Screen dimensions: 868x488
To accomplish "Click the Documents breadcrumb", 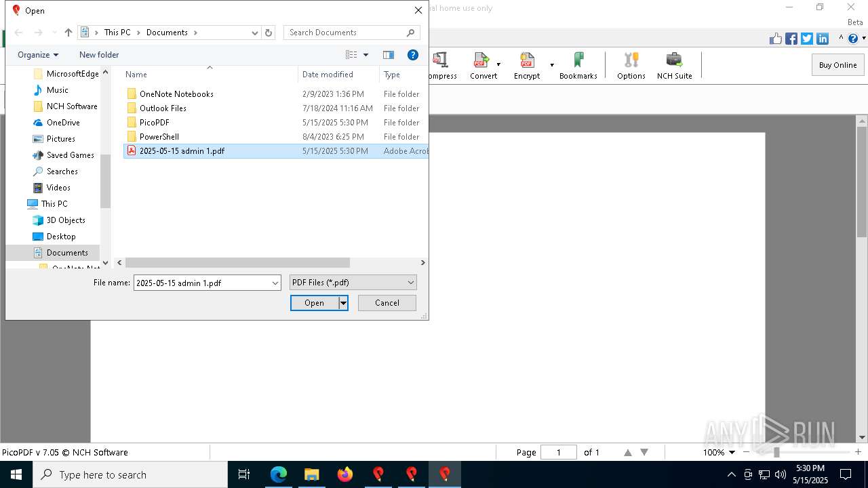I will [x=167, y=33].
